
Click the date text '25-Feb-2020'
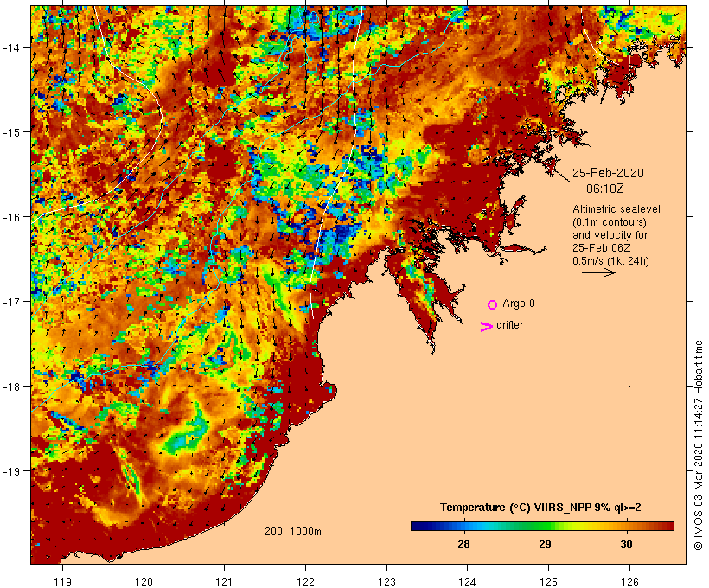(x=608, y=173)
